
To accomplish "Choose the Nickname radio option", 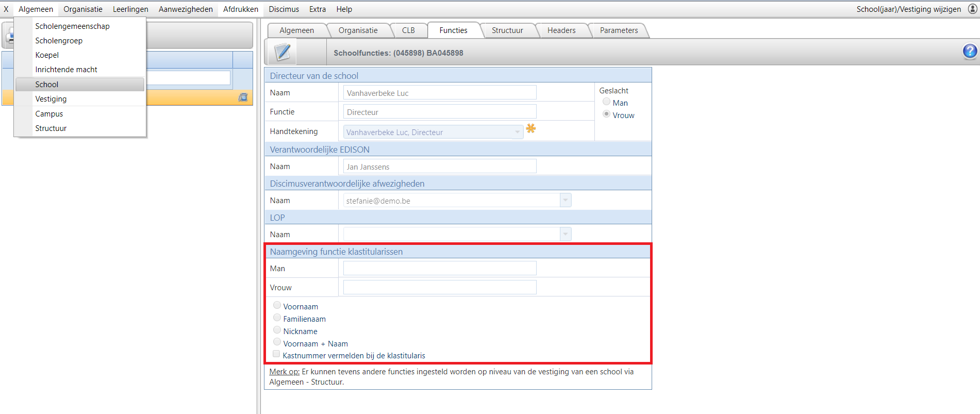I will click(277, 330).
